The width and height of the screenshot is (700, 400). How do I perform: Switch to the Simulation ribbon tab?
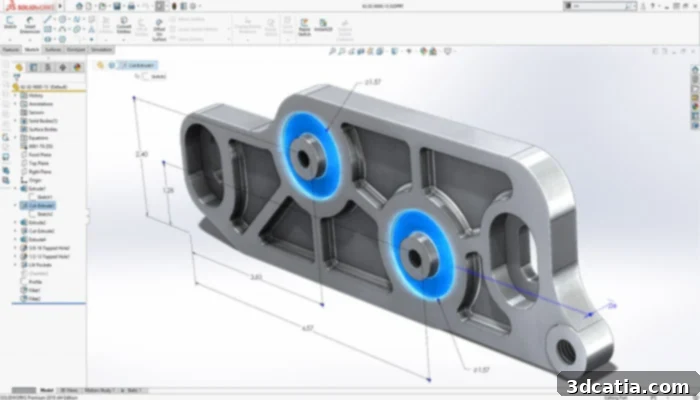102,50
